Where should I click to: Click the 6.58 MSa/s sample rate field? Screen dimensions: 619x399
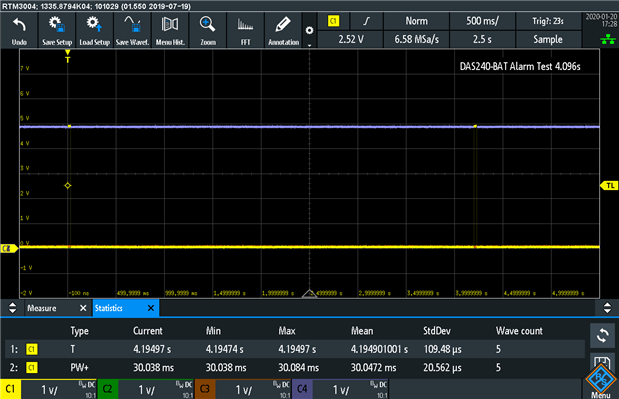pos(416,39)
